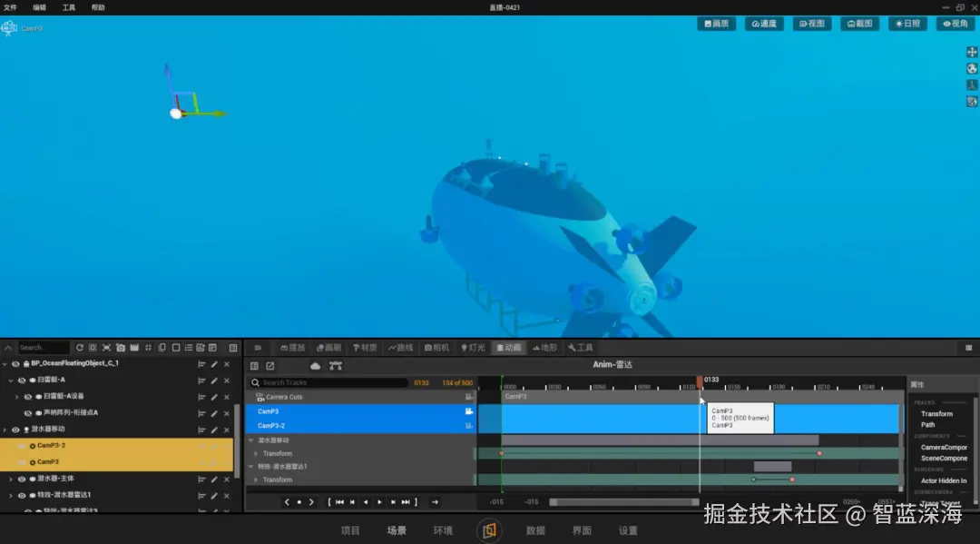The image size is (980, 544).
Task: Click the X delete icon for BP_OceanFloatingObject_C_1
Action: click(227, 364)
